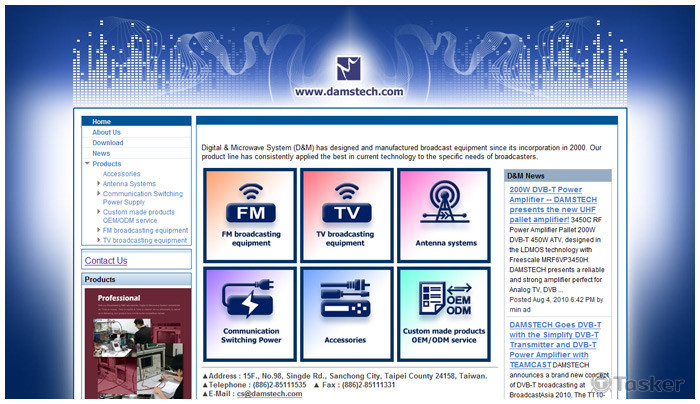Screen dimensions: 700x404
Task: Open the TV broadcasting equipment tile
Action: (x=346, y=214)
